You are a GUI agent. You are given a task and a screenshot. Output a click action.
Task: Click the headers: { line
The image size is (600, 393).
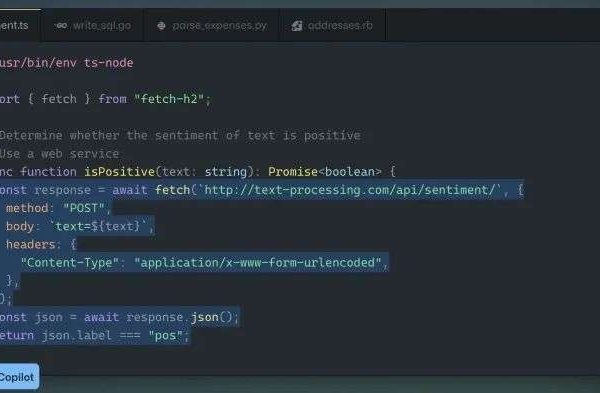point(41,244)
